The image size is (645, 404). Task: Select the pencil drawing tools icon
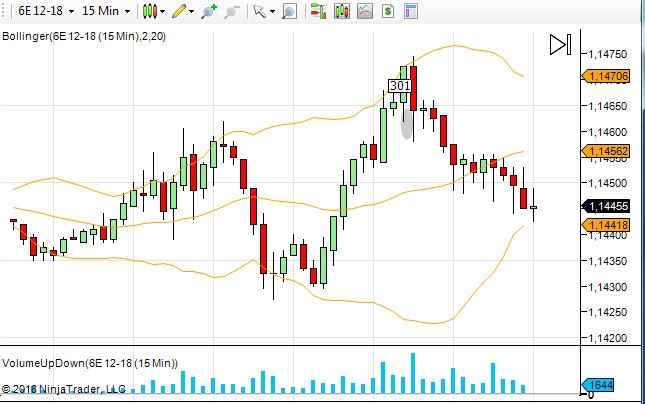(179, 12)
